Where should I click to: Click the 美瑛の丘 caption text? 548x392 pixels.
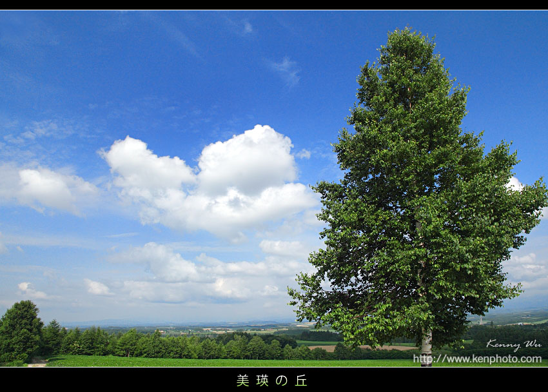[271, 380]
